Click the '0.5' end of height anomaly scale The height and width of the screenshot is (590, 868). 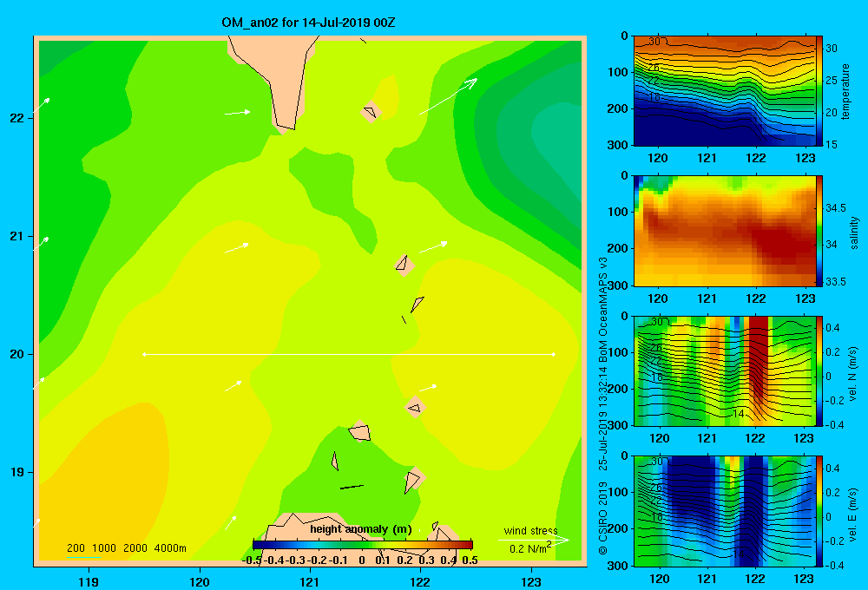click(x=470, y=560)
